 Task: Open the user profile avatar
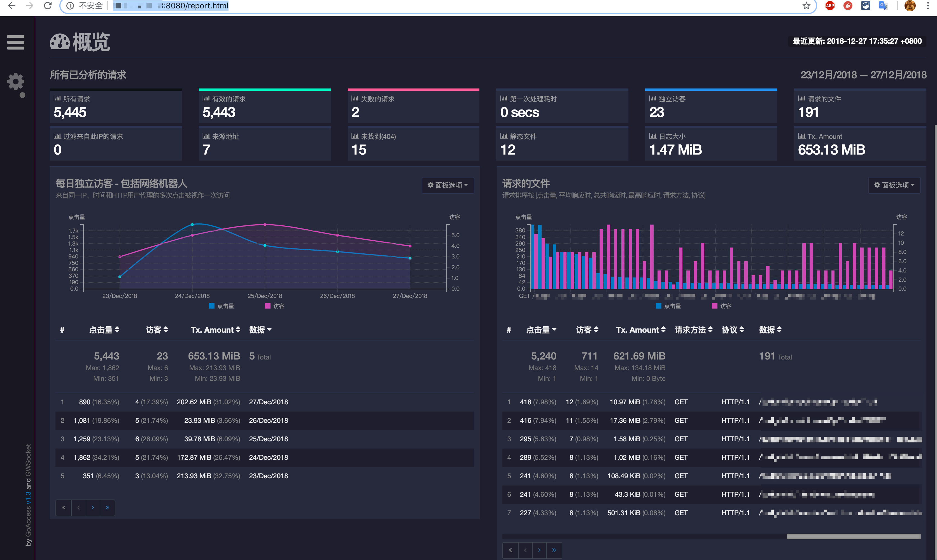(910, 6)
